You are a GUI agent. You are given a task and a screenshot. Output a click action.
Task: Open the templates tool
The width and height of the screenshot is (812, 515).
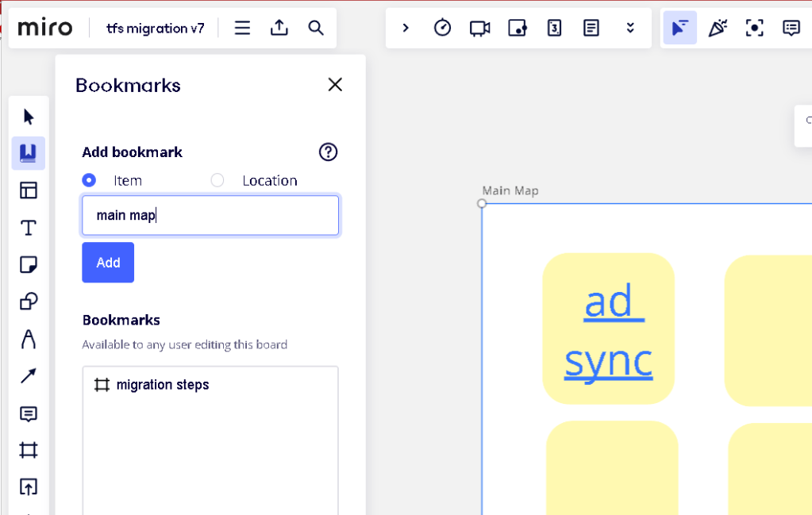(29, 190)
